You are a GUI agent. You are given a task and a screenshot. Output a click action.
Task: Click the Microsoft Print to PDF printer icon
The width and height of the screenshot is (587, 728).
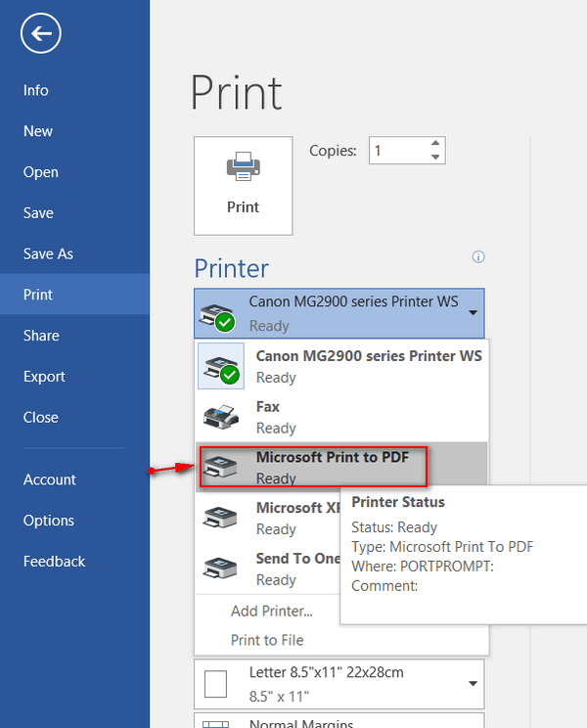[220, 467]
